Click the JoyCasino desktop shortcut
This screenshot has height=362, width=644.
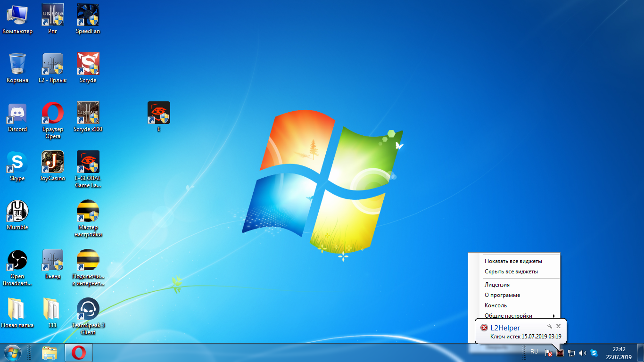point(53,163)
